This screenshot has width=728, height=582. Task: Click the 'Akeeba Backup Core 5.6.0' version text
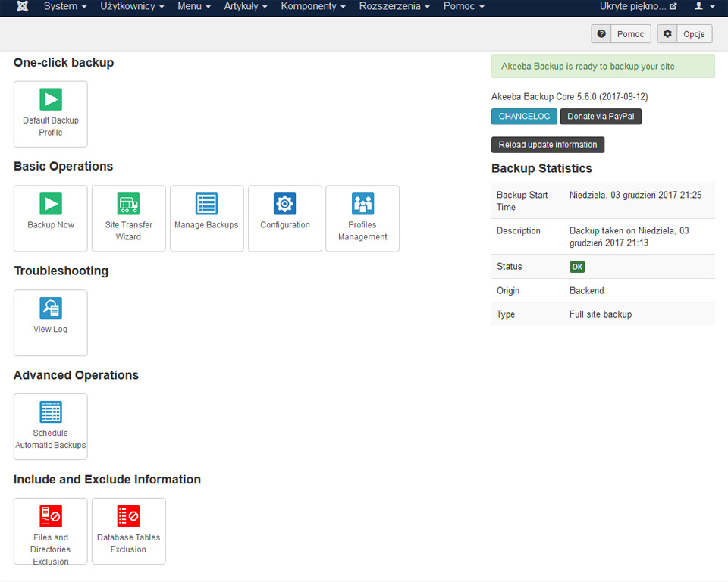point(570,96)
